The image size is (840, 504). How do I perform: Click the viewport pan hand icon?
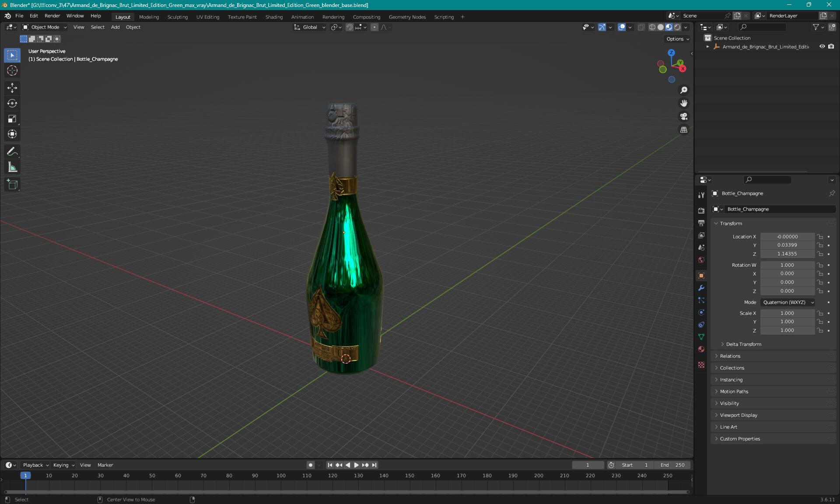pos(684,103)
